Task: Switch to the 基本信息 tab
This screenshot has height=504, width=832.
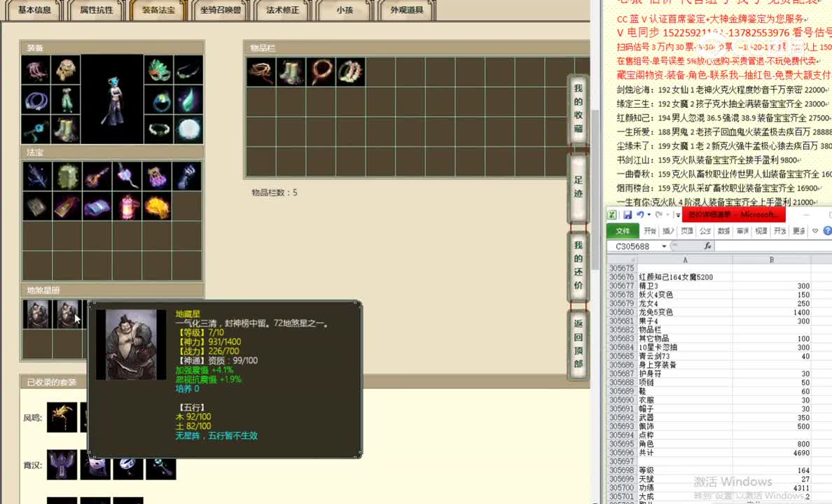Action: [33, 10]
